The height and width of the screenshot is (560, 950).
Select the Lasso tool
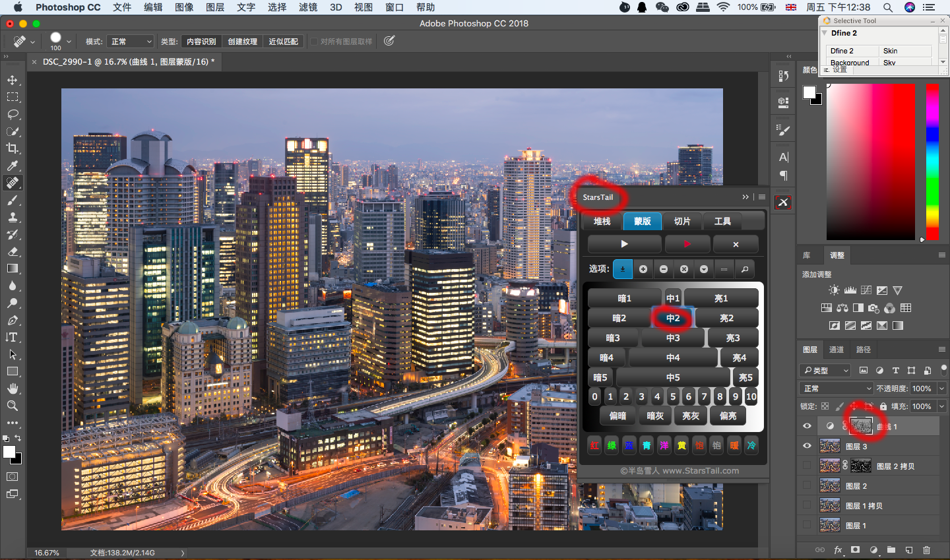click(x=13, y=114)
